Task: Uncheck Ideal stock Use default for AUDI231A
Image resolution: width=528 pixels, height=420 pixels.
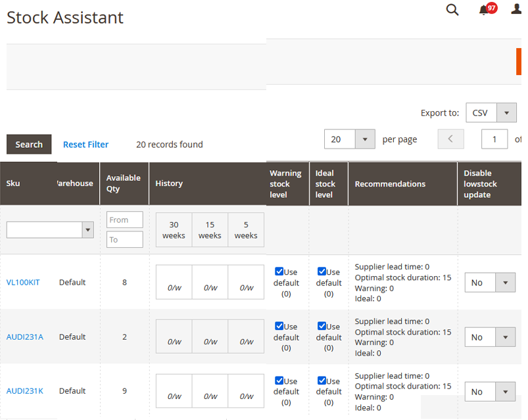Action: [322, 326]
